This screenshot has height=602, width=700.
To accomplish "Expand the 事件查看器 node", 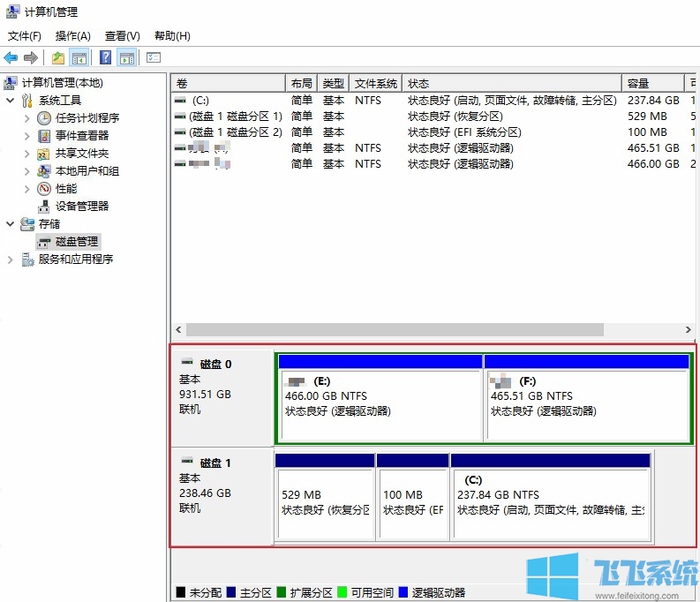I will (26, 136).
